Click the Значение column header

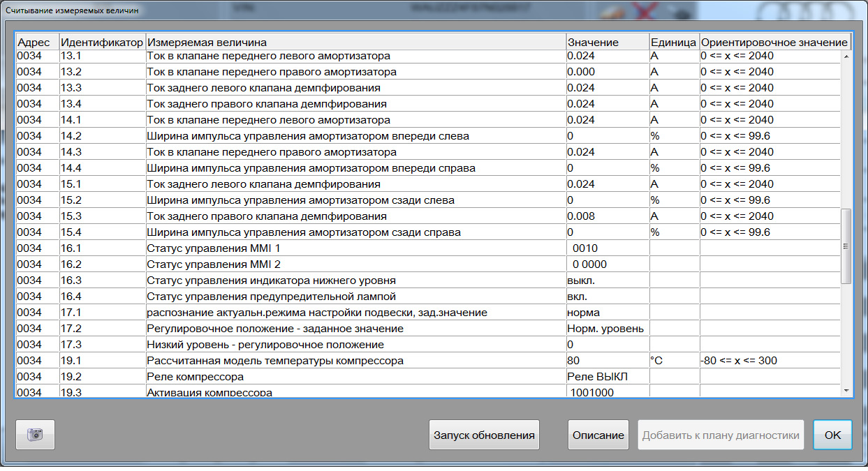[x=592, y=43]
